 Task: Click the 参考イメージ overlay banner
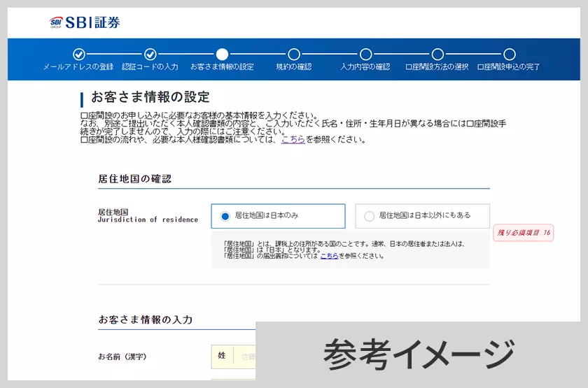coord(419,354)
